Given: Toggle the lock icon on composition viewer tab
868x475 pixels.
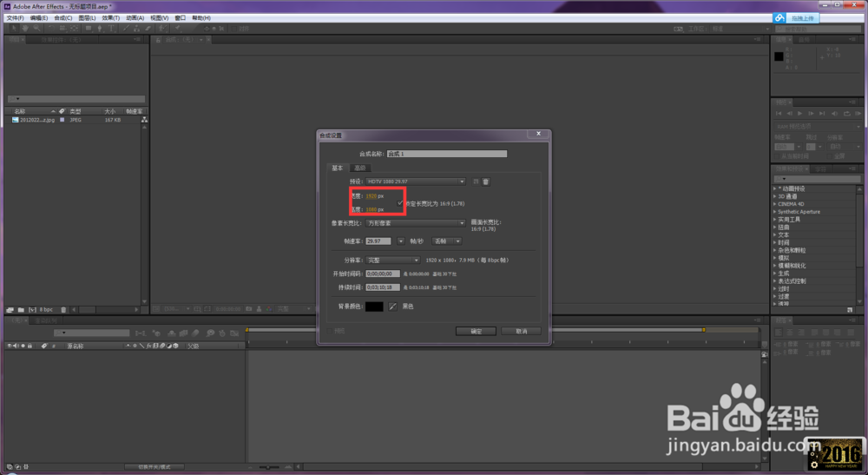Looking at the screenshot, I should point(158,40).
